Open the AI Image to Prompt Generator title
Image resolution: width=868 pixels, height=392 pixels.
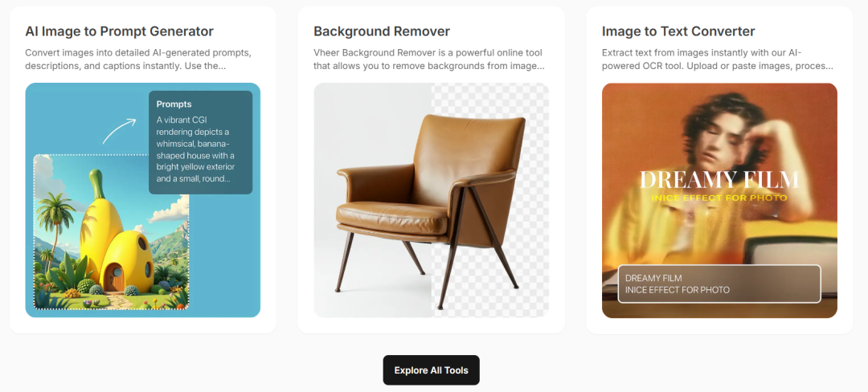(119, 31)
